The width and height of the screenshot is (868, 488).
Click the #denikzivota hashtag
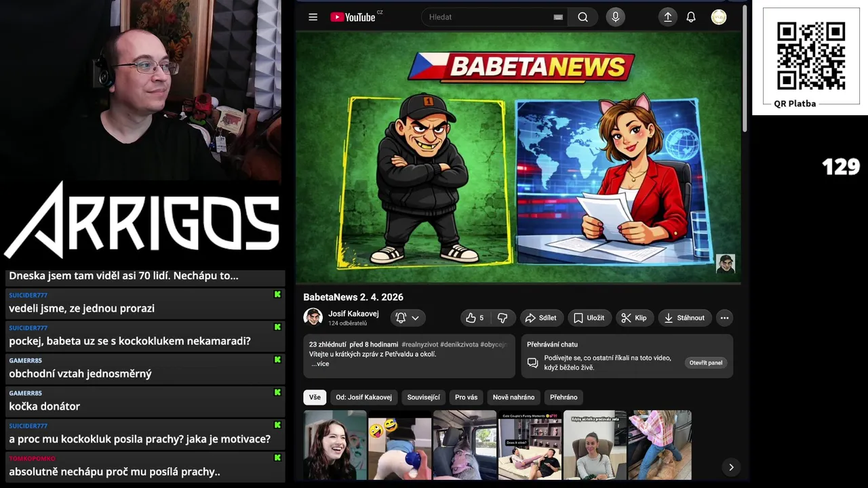(459, 344)
